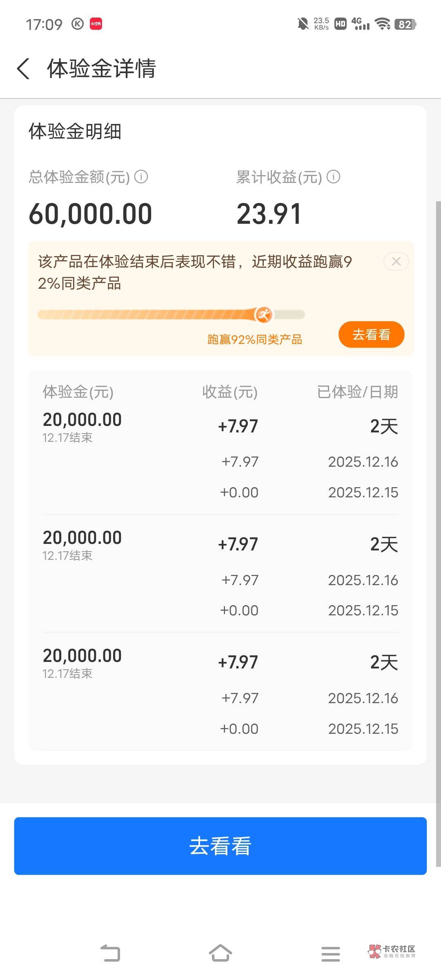Image resolution: width=441 pixels, height=980 pixels.
Task: Tap the muted bell status icon
Action: pos(303,24)
